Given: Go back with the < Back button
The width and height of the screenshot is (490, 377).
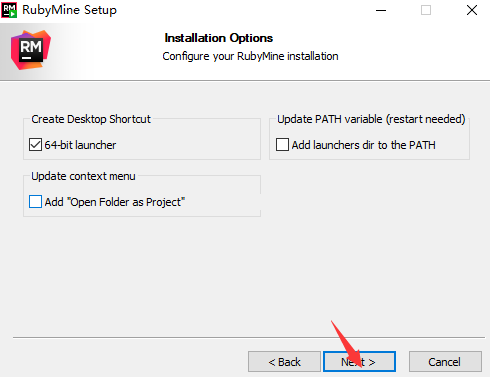Looking at the screenshot, I should (x=284, y=362).
